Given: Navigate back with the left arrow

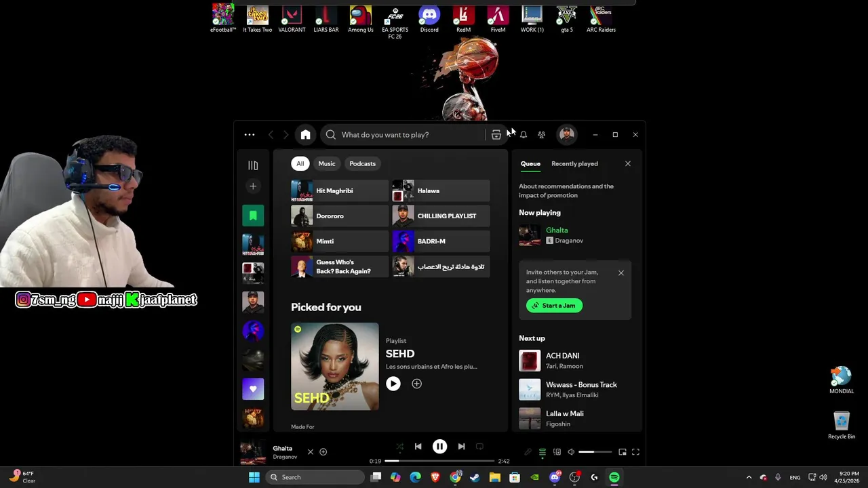Looking at the screenshot, I should coord(271,135).
